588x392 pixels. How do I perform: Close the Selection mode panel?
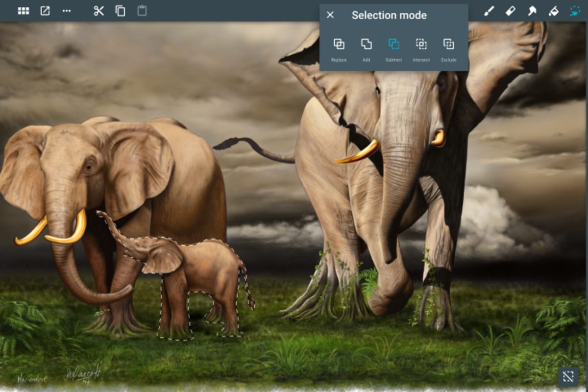(x=330, y=15)
